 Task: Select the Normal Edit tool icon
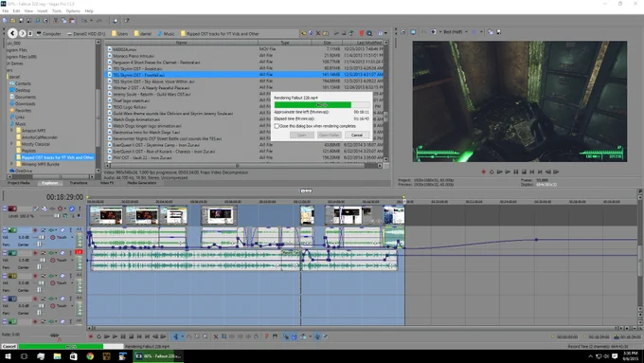[176, 336]
